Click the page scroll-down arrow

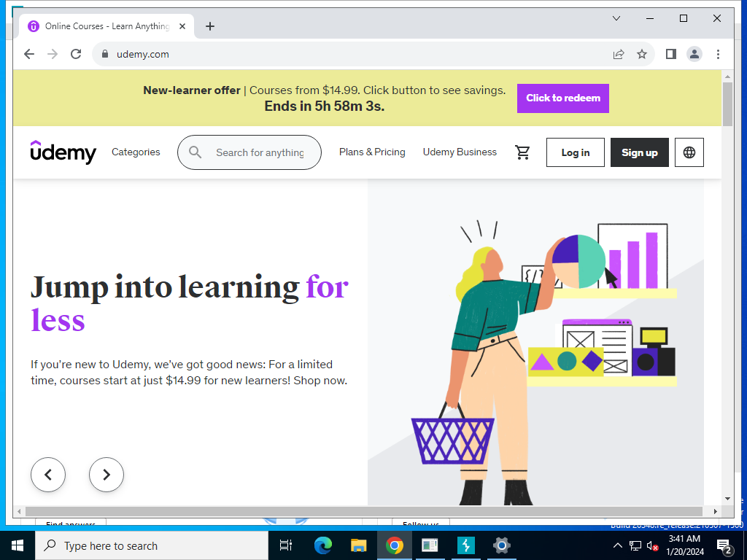(x=727, y=499)
